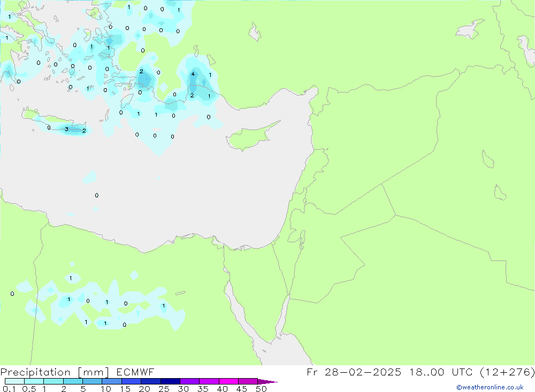Click the legend label "40"
The height and width of the screenshot is (392, 535).
coord(222,389)
